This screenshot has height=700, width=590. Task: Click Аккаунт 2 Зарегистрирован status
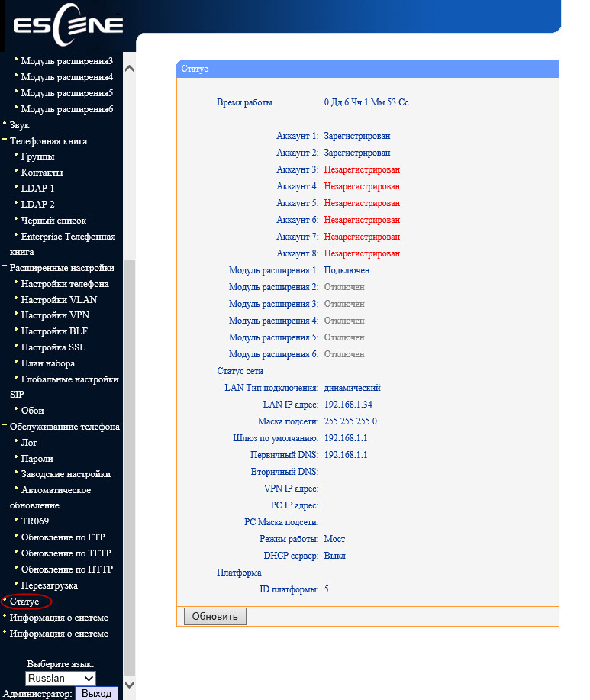357,153
